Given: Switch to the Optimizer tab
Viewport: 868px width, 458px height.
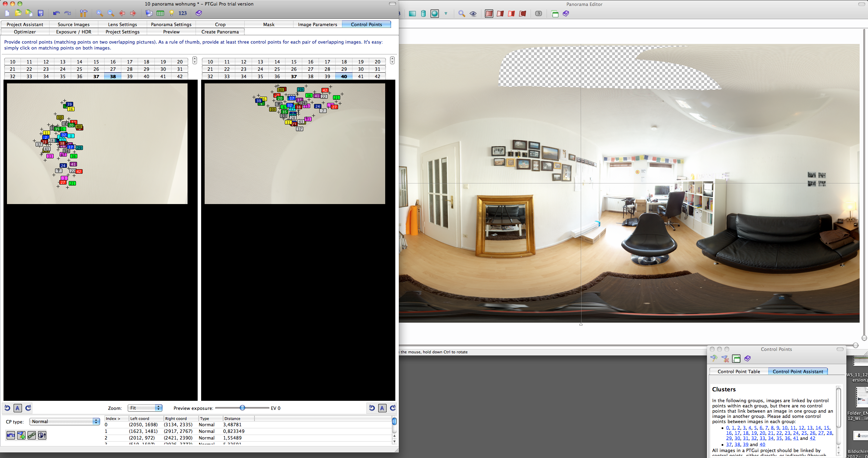Looking at the screenshot, I should (x=25, y=32).
